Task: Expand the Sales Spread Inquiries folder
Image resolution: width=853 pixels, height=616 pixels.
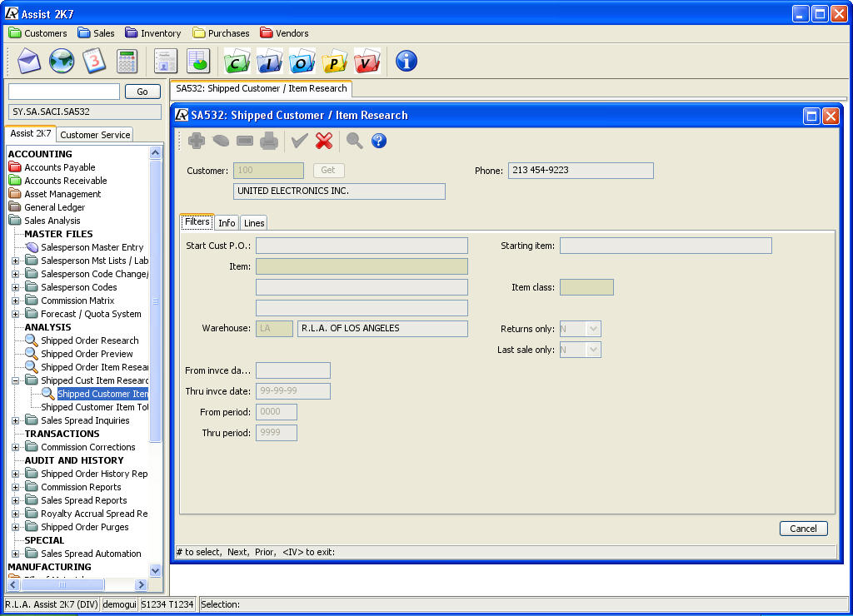Action: [15, 420]
